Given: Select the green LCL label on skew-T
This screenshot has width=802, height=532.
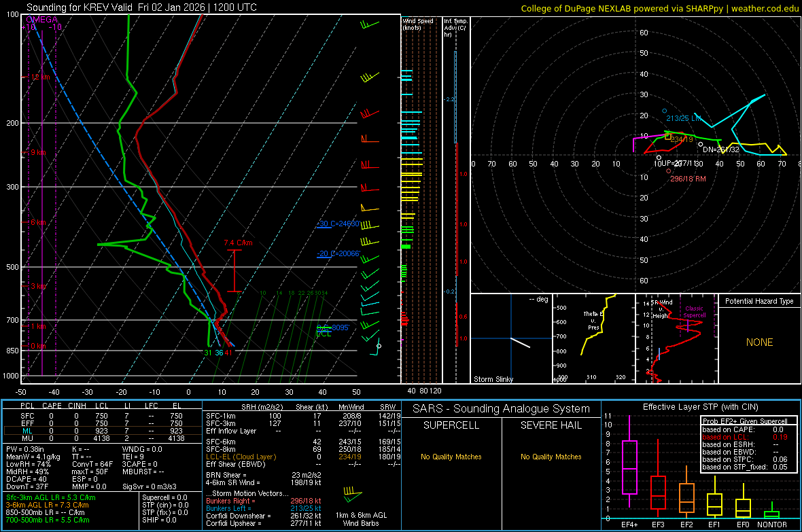Looking at the screenshot, I should (x=324, y=334).
